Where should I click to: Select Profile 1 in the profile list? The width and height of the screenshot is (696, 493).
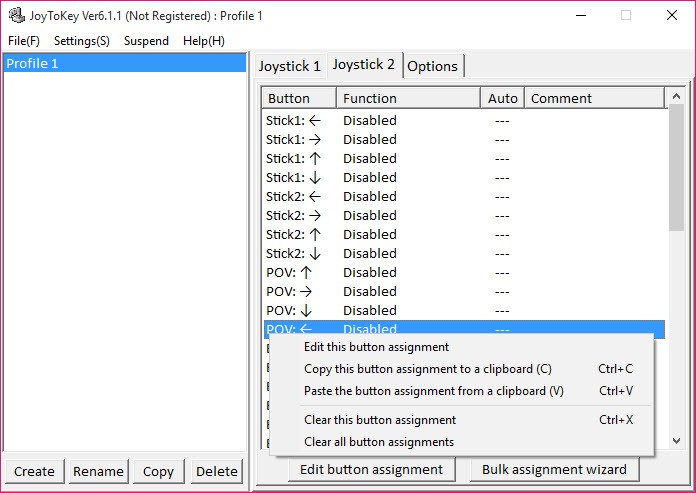tap(125, 63)
